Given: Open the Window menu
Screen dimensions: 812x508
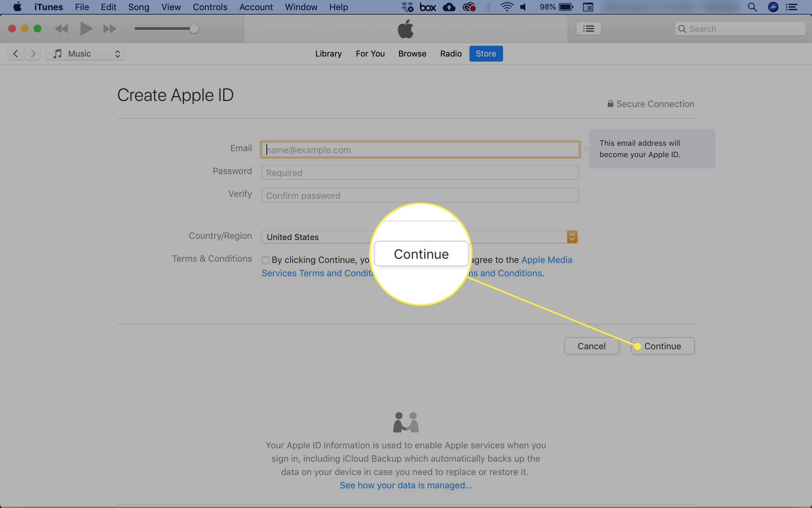Looking at the screenshot, I should (x=301, y=7).
